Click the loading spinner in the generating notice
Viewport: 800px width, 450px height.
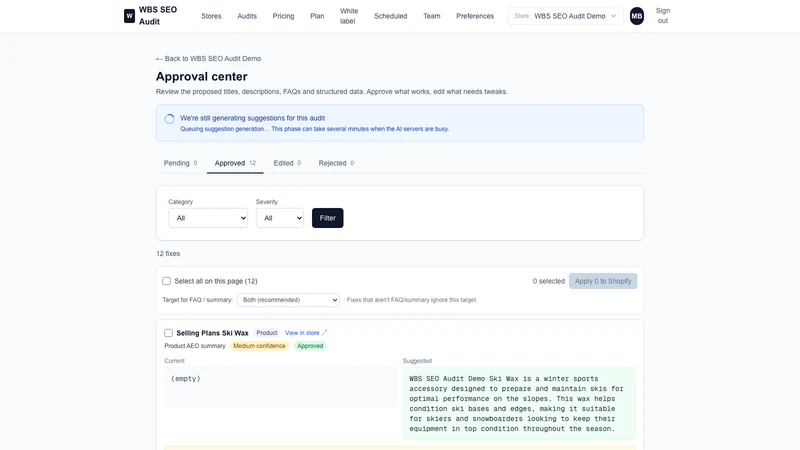tap(169, 119)
